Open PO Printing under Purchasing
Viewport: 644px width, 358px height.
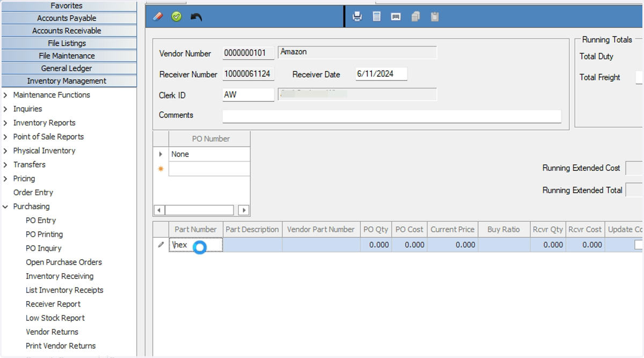(x=44, y=235)
